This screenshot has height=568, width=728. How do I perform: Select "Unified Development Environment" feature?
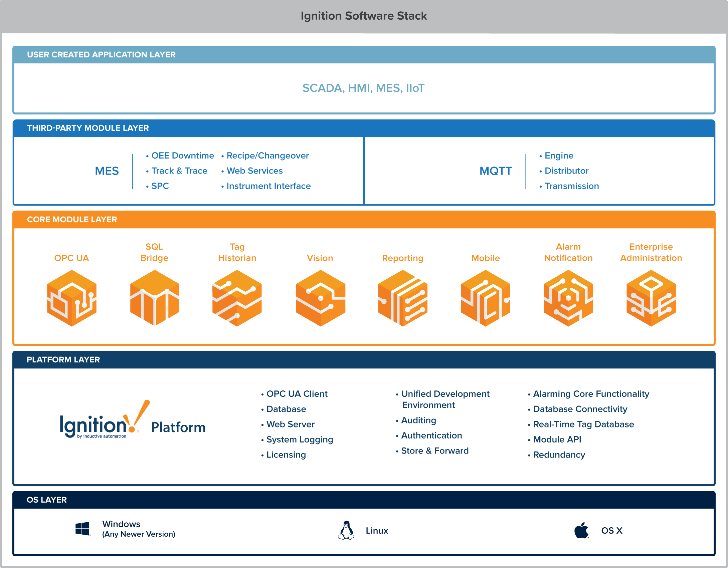(x=445, y=399)
